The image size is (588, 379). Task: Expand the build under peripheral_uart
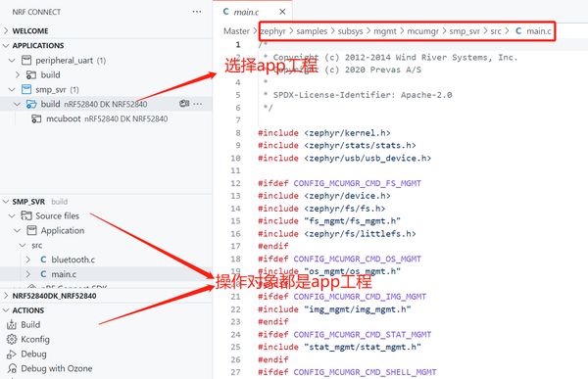point(18,74)
